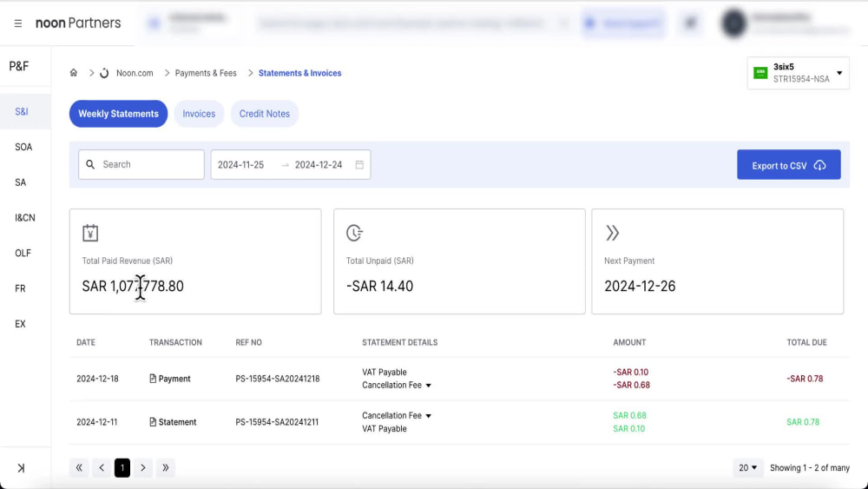Expand the sidebar with bottom arrow icon
Image resolution: width=868 pixels, height=489 pixels.
pyautogui.click(x=21, y=468)
